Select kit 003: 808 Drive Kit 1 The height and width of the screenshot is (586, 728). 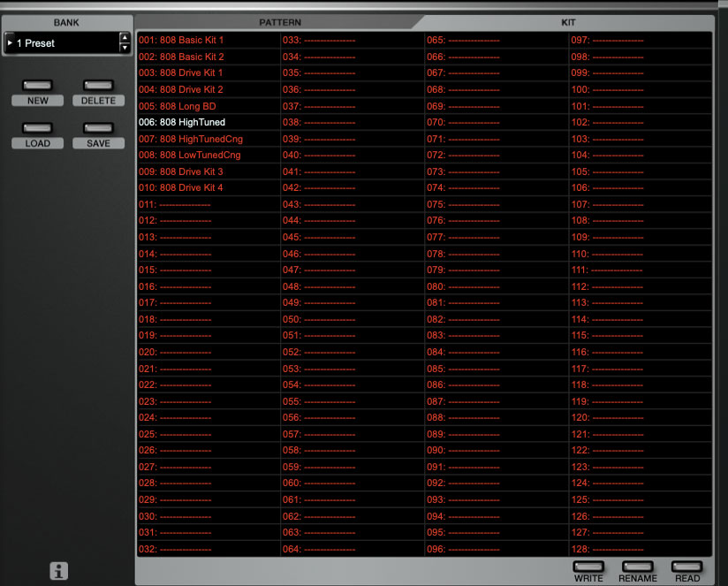coord(209,72)
